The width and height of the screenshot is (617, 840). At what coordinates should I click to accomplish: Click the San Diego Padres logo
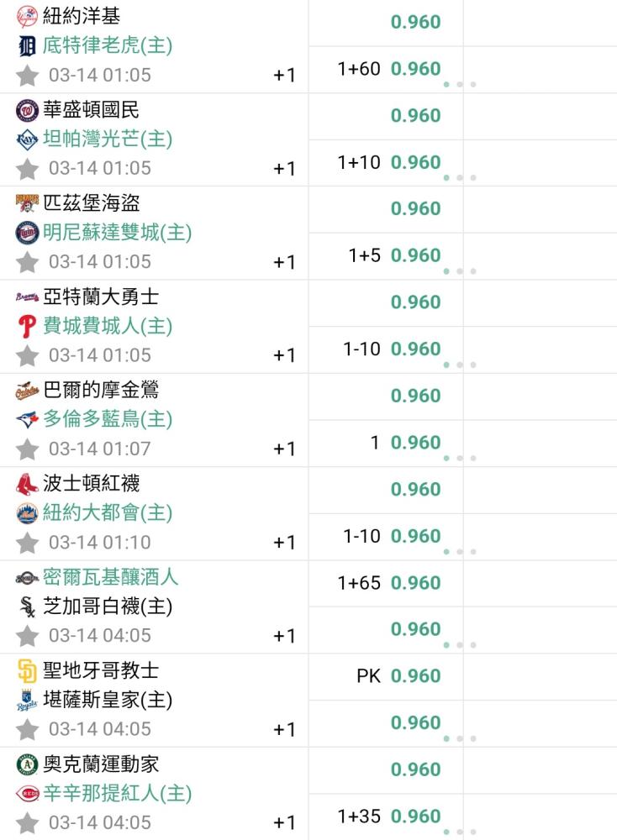(x=27, y=670)
